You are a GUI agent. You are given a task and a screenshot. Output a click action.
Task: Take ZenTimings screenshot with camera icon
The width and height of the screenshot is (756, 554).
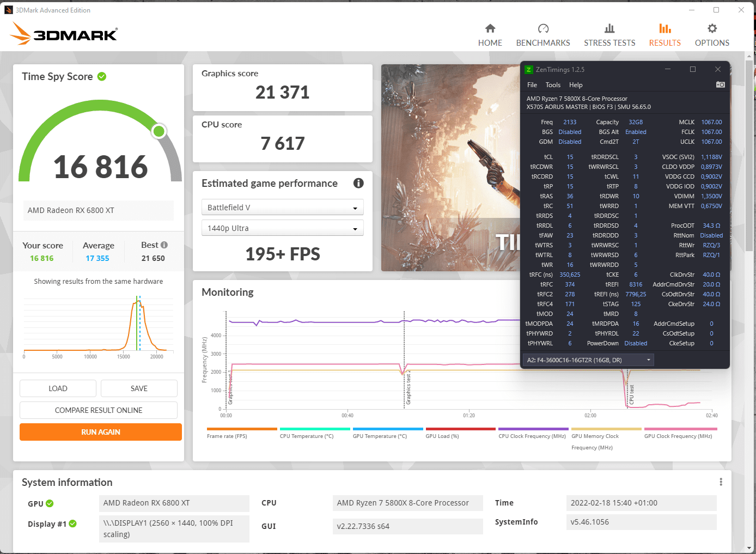[x=720, y=84]
